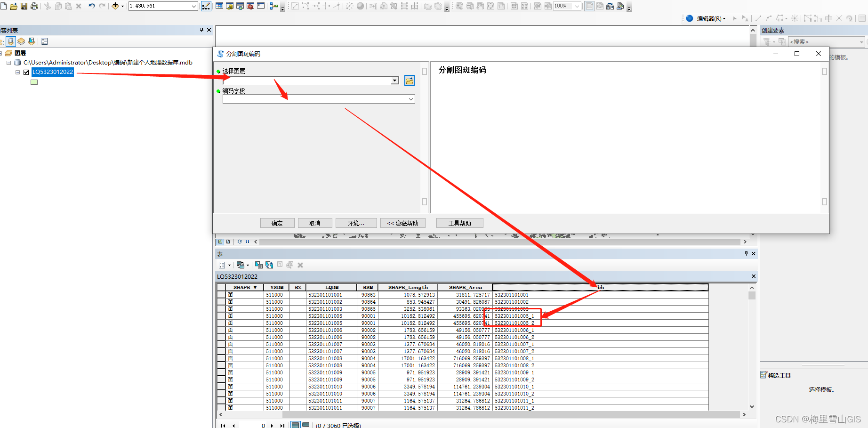
Task: Open the 编辑器(R) dropdown menu
Action: pos(711,18)
